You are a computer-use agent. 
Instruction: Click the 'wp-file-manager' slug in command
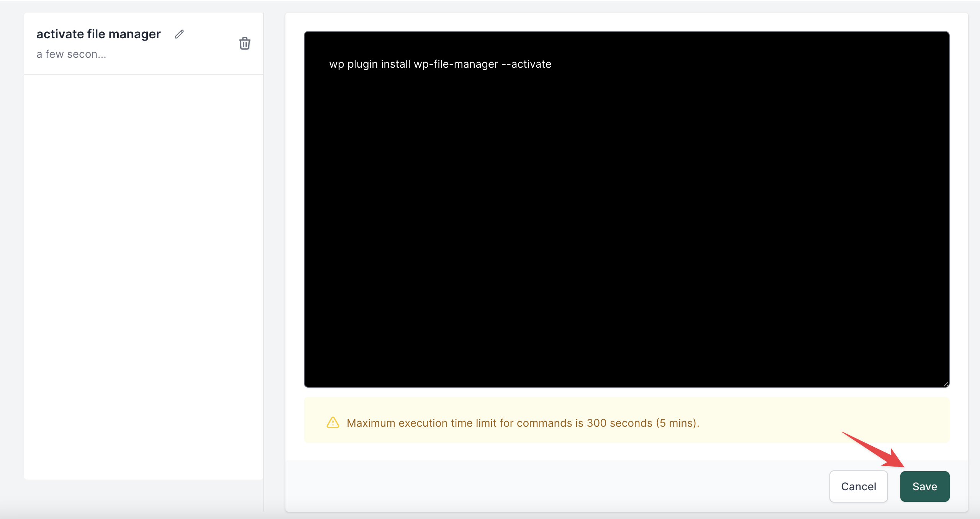456,64
